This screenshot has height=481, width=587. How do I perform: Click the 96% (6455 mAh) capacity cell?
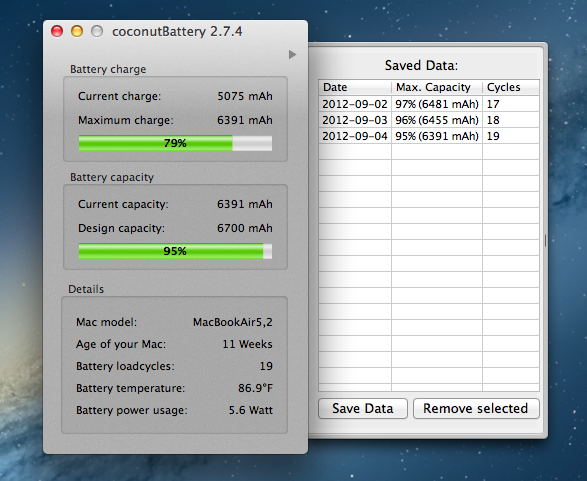(437, 120)
